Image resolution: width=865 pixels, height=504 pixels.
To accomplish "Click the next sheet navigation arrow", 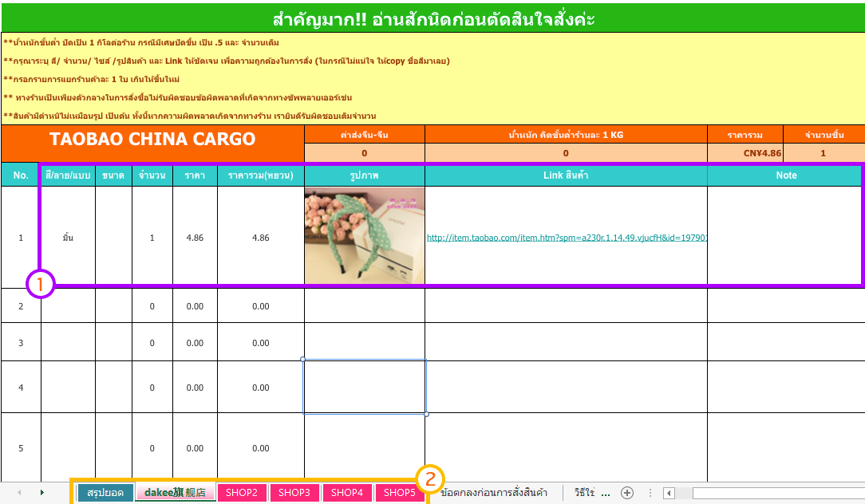I will pos(42,493).
